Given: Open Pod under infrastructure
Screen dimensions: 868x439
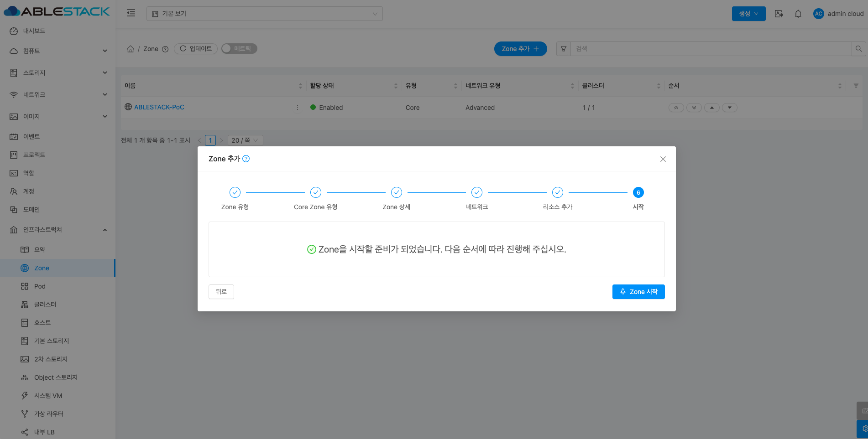Looking at the screenshot, I should tap(58, 286).
